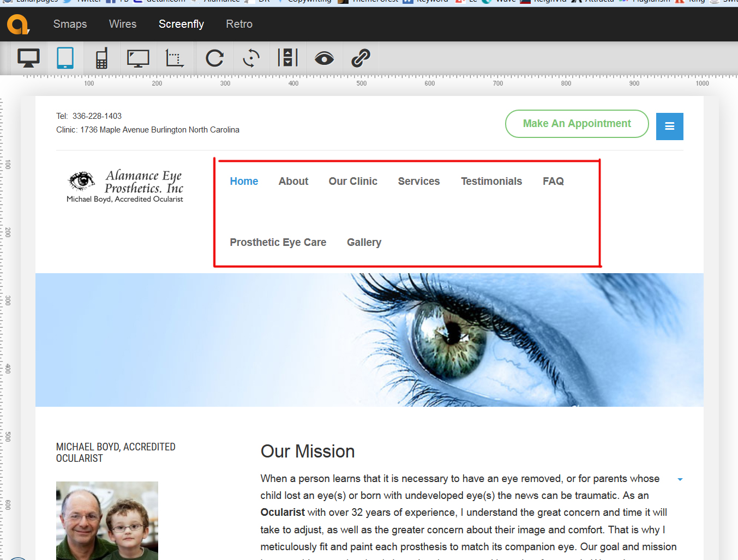Click Make An Appointment button

(x=577, y=124)
